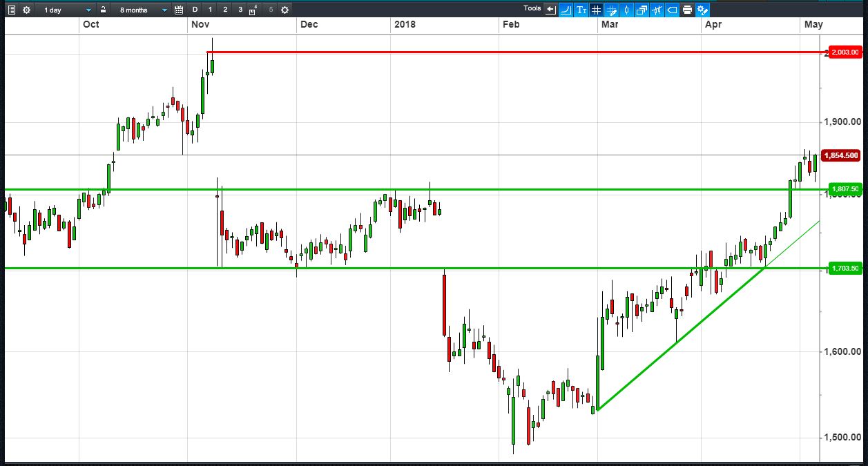Select the text annotation tool

click(581, 10)
